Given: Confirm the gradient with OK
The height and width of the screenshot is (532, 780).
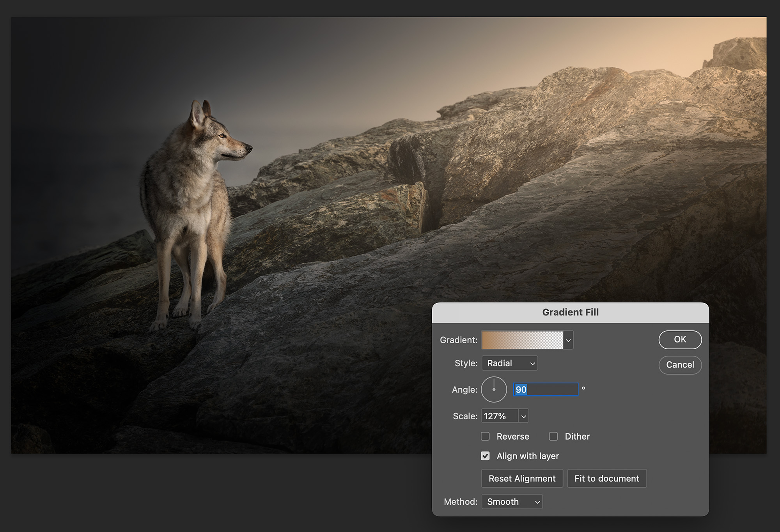Looking at the screenshot, I should [680, 339].
